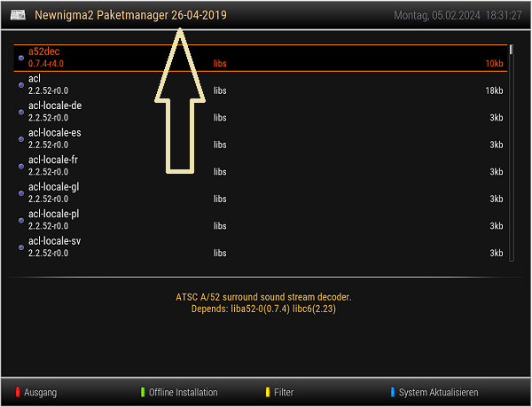
Task: Click the date and time display
Action: point(458,16)
